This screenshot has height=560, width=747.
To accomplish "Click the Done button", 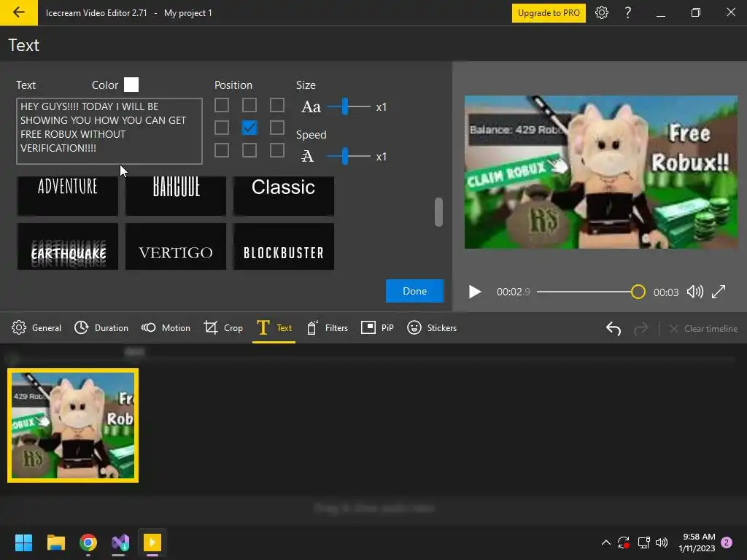I will [x=414, y=291].
